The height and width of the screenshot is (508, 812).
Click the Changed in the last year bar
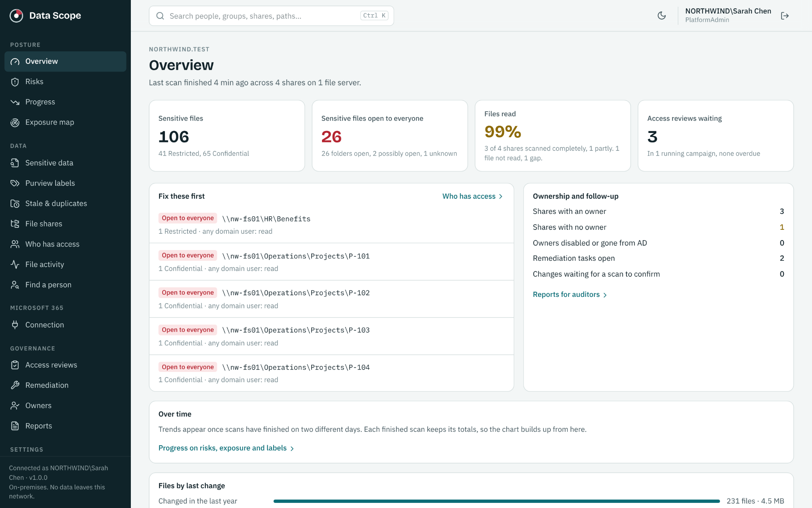496,501
